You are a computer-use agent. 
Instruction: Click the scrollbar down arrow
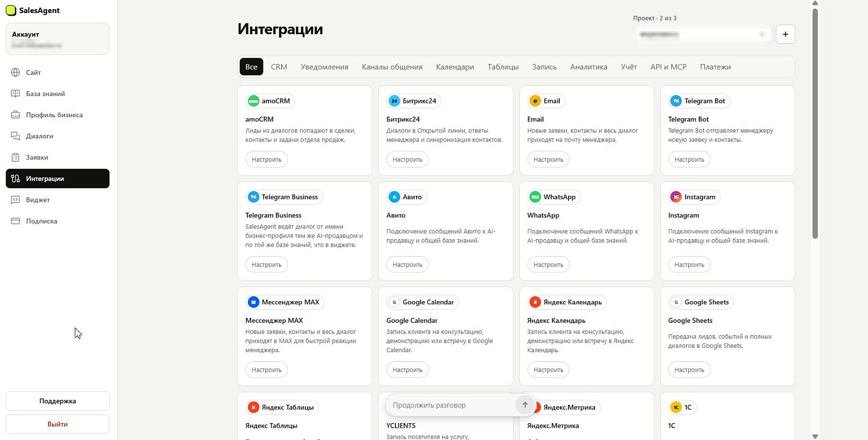815,436
